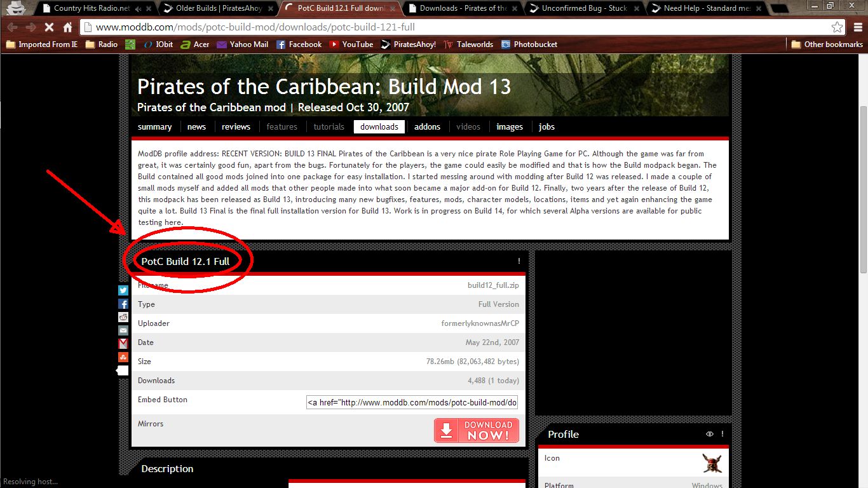The width and height of the screenshot is (868, 488).
Task: Open the Other bookmarks folder
Action: [827, 44]
